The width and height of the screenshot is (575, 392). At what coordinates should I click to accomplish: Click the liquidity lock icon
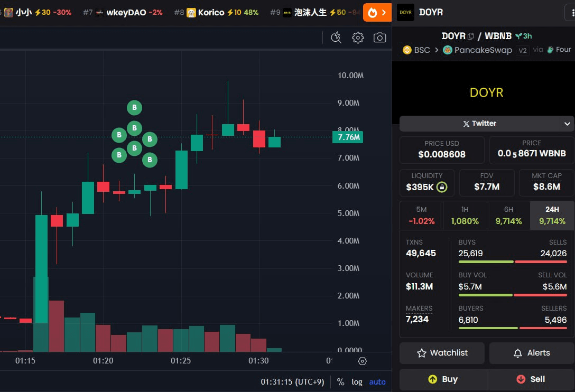[442, 187]
